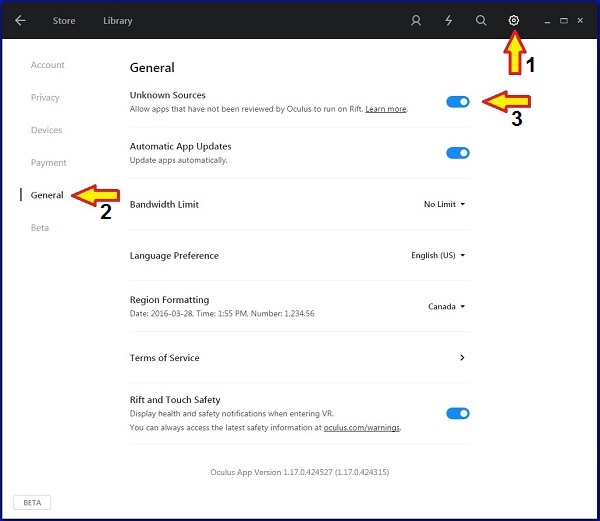The image size is (600, 521).
Task: Open the friends profile icon
Action: (x=416, y=20)
